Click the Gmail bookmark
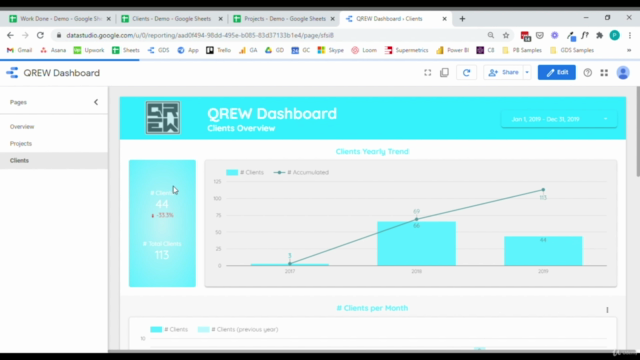 tap(19, 50)
